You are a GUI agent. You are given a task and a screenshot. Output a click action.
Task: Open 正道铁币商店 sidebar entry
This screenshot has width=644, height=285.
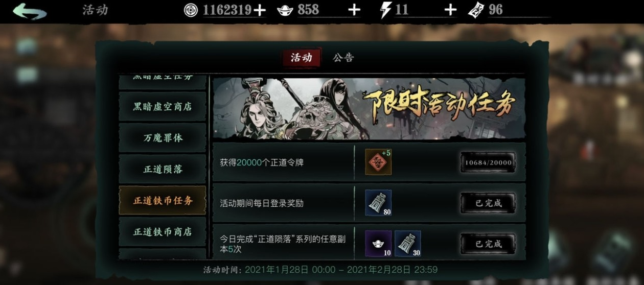163,231
